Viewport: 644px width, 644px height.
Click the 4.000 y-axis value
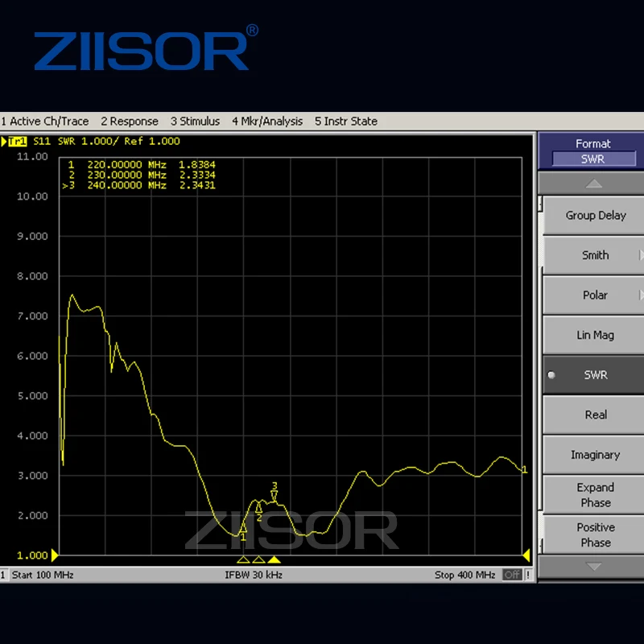tap(32, 436)
